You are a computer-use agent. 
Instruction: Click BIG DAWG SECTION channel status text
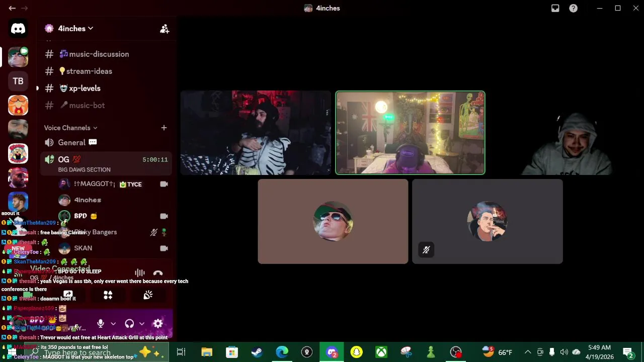pyautogui.click(x=84, y=169)
